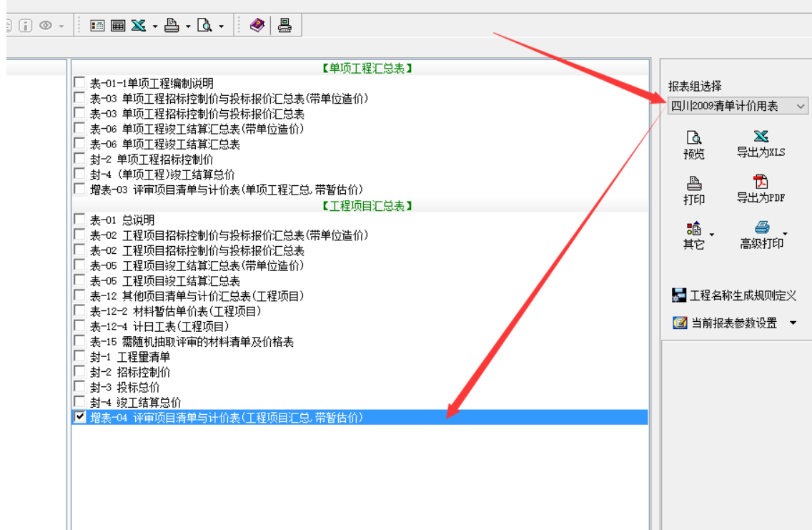The image size is (812, 530).
Task: Open the purple help book icon
Action: click(257, 26)
